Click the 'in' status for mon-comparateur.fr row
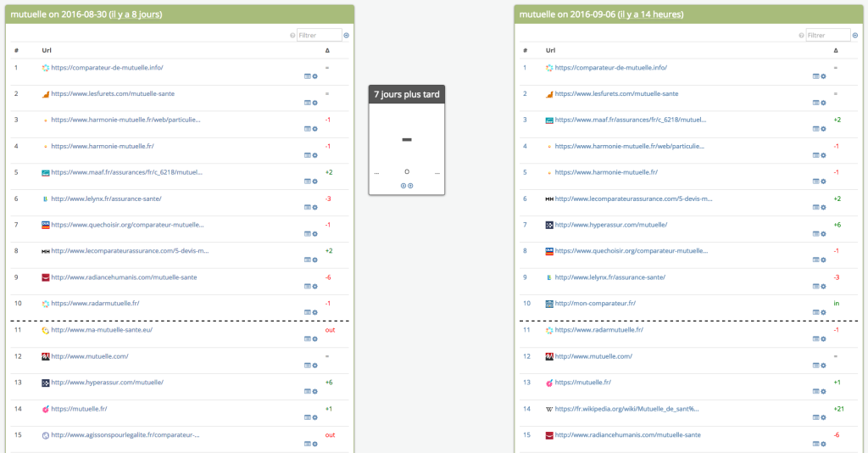Screen dimensions: 868x453 point(837,304)
